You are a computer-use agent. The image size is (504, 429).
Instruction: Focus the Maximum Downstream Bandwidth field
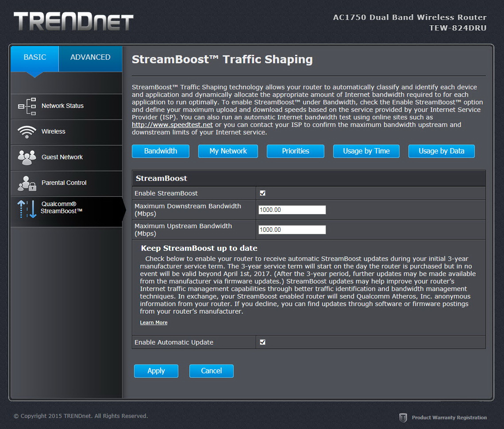pyautogui.click(x=292, y=210)
